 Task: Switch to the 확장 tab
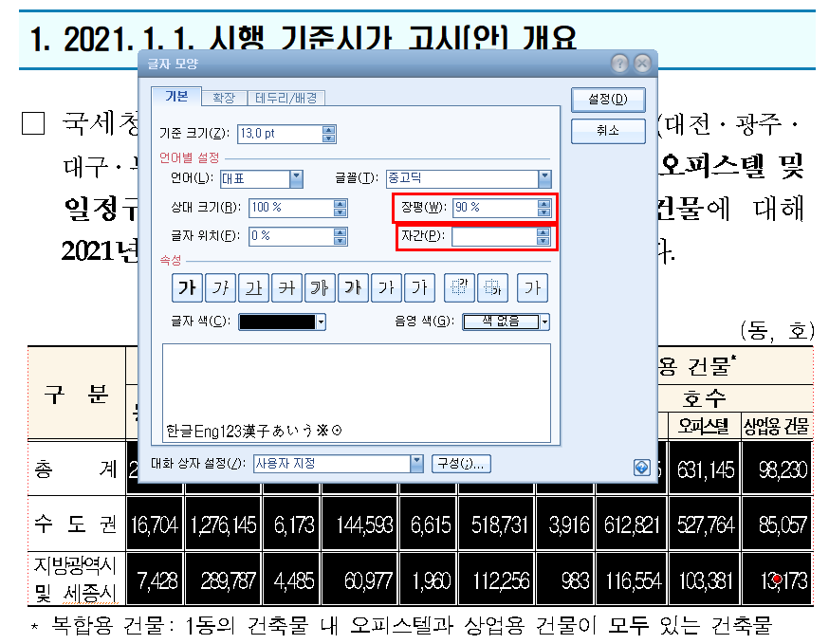click(224, 98)
